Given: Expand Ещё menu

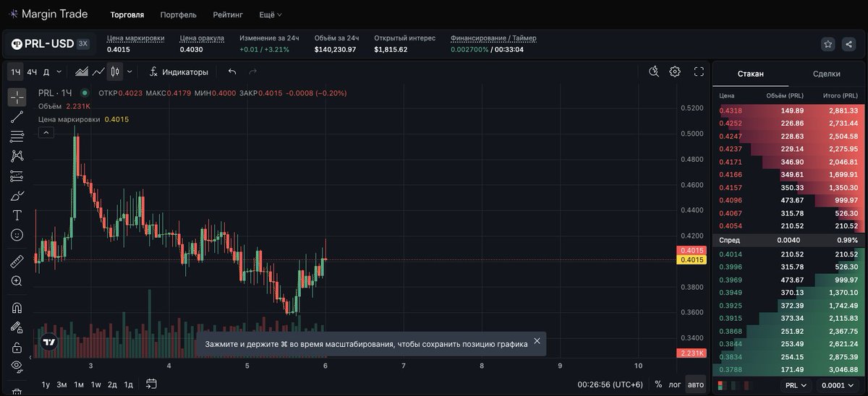Looking at the screenshot, I should [271, 14].
